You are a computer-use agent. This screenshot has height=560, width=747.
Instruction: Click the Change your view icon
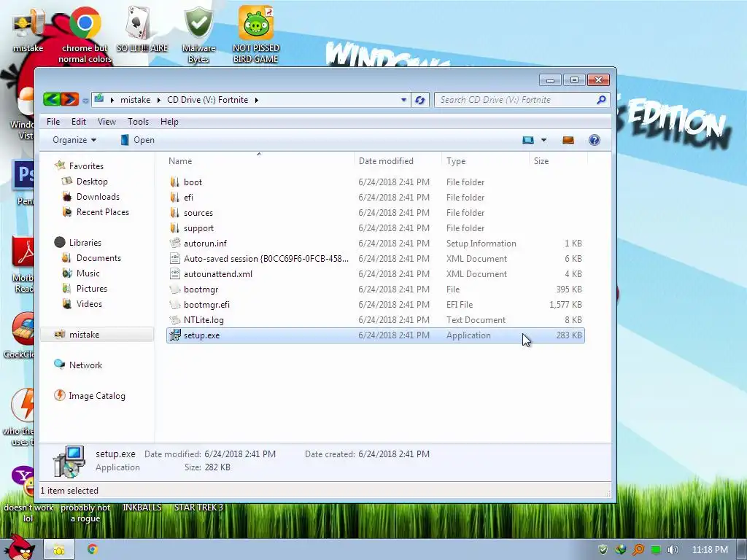click(528, 140)
